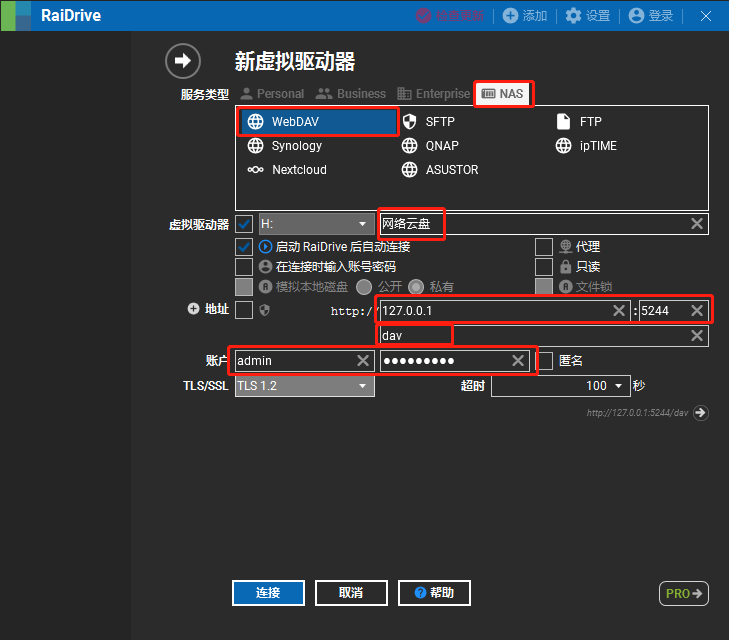Click the 检查更新 check-update icon
Screen dimensions: 729x640
pyautogui.click(x=423, y=16)
